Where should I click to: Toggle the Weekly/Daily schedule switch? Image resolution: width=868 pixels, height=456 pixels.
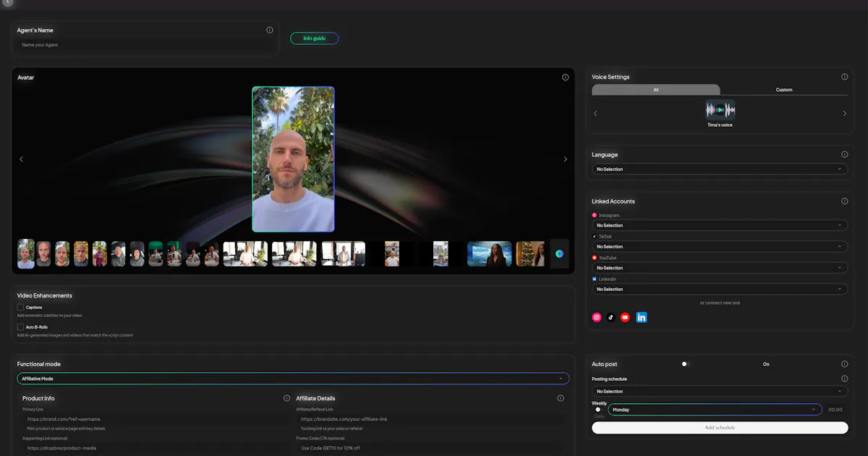[600, 410]
